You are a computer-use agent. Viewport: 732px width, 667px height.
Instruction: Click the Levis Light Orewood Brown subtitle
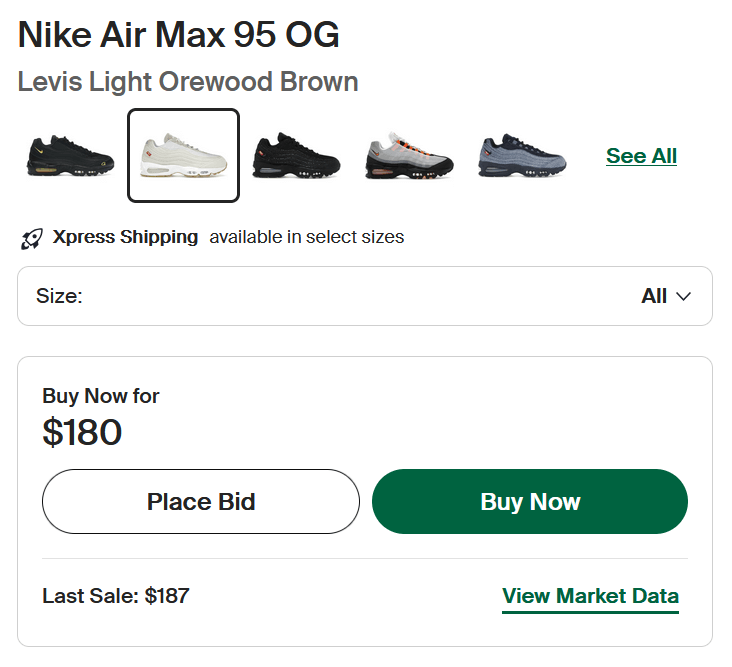pyautogui.click(x=188, y=82)
